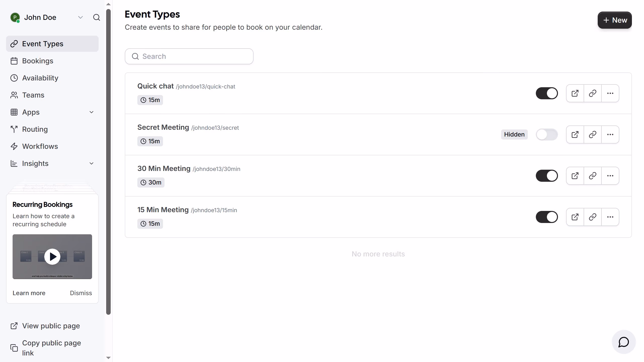Open the 15 Min Meeting event title
Viewport: 644px width, 362px height.
point(163,210)
